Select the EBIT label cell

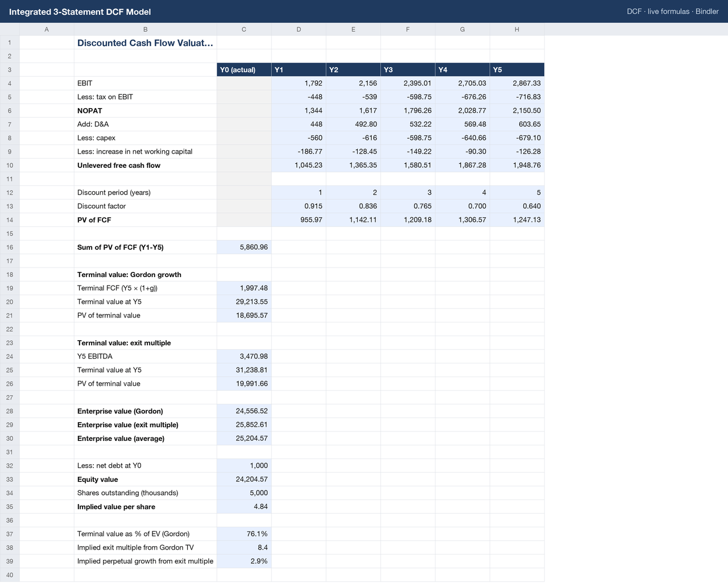click(x=145, y=84)
